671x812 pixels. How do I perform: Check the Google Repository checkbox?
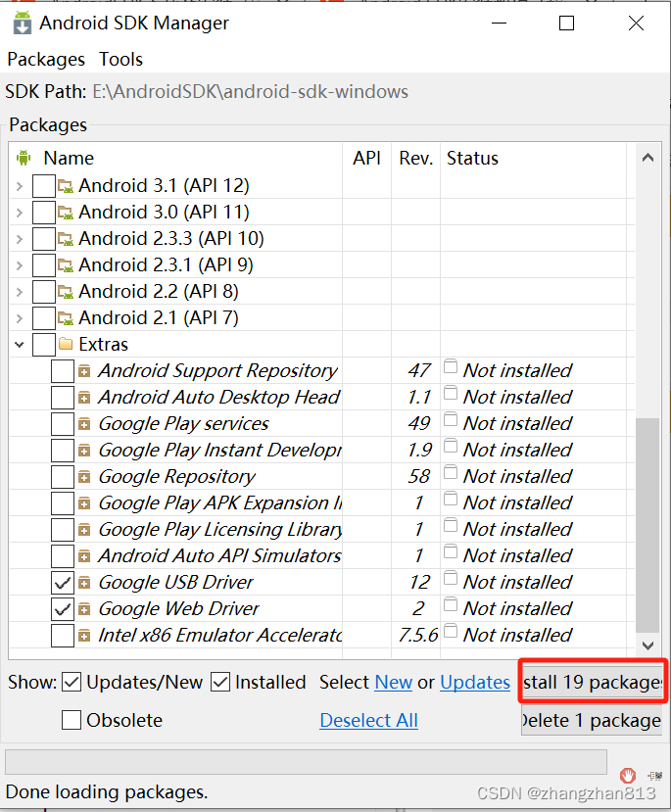point(63,476)
